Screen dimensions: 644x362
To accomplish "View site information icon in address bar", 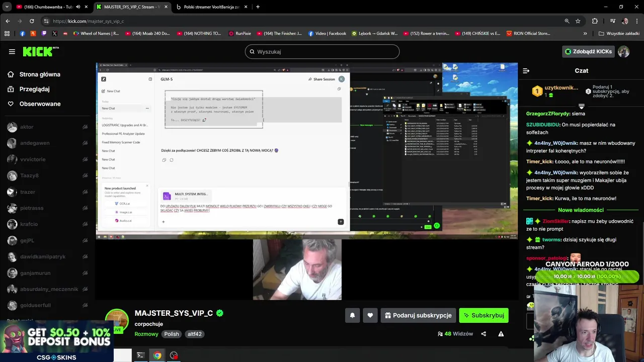I will point(46,21).
